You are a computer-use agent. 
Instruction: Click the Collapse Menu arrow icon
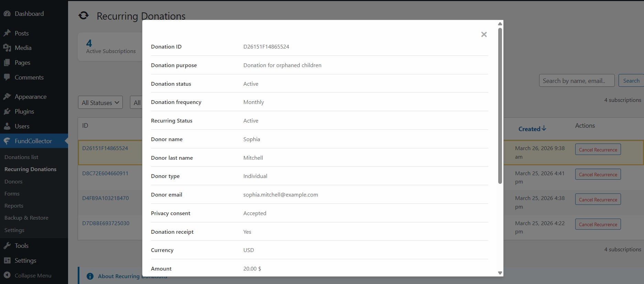point(7,275)
